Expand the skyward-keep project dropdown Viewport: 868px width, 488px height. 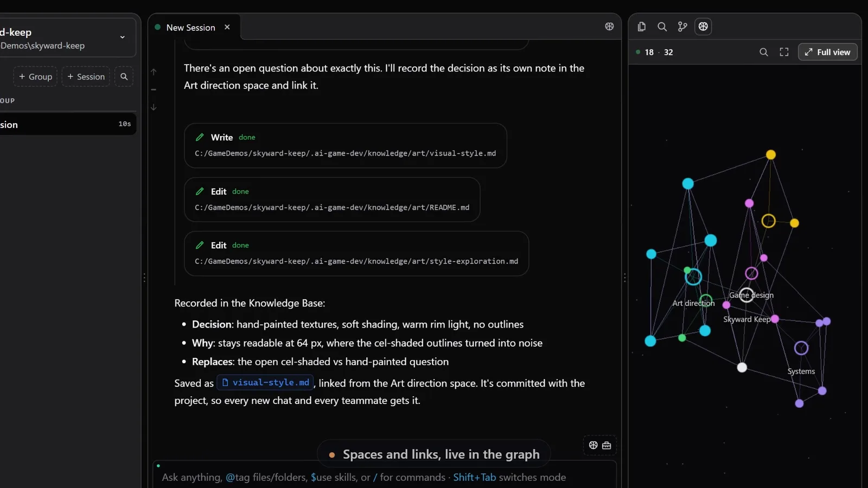point(122,37)
